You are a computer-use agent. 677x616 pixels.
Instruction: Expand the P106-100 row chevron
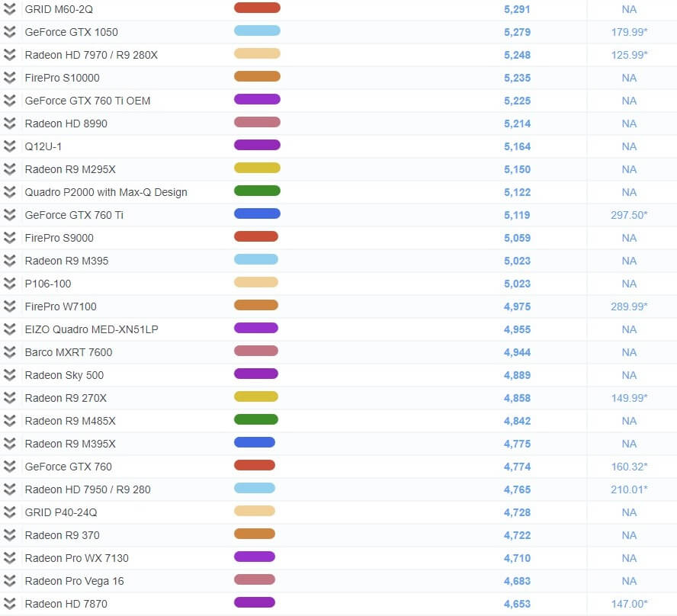coord(9,284)
